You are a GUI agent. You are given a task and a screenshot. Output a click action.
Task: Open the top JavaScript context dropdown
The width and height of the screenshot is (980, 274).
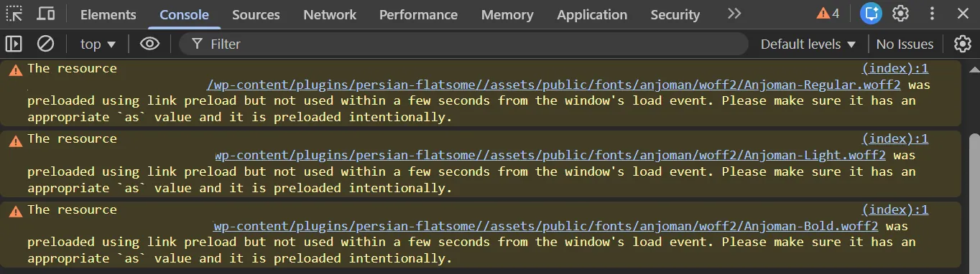click(x=98, y=44)
